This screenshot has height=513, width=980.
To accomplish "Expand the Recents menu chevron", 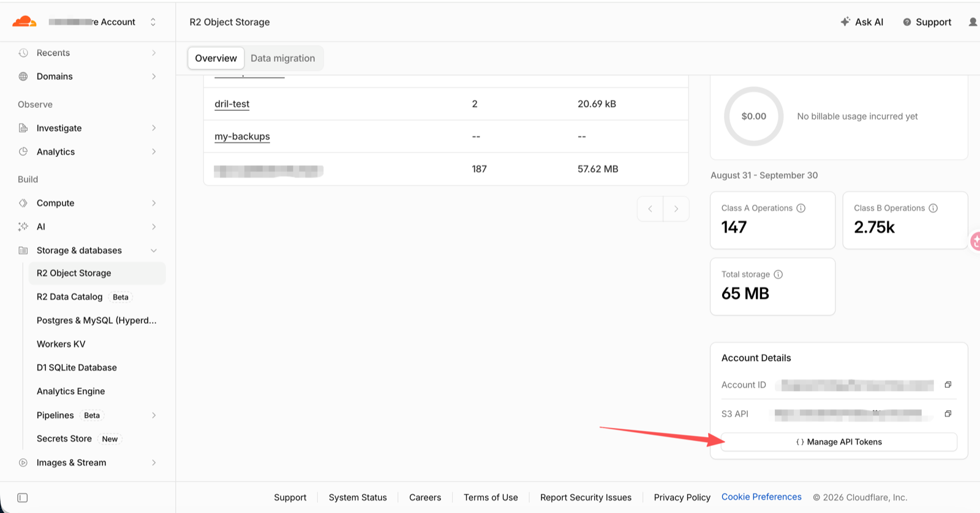I will click(154, 53).
